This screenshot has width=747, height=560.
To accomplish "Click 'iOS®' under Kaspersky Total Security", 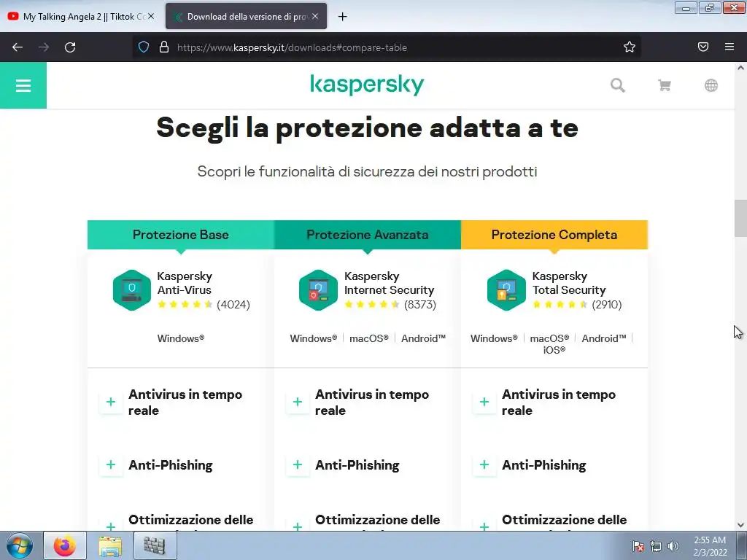I will click(x=554, y=350).
